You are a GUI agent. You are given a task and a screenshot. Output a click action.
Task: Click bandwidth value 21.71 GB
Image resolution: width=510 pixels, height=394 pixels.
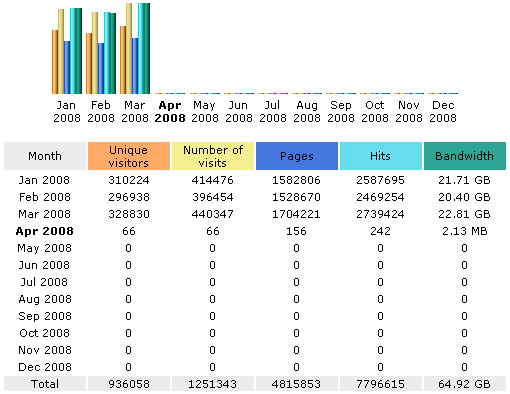point(464,180)
